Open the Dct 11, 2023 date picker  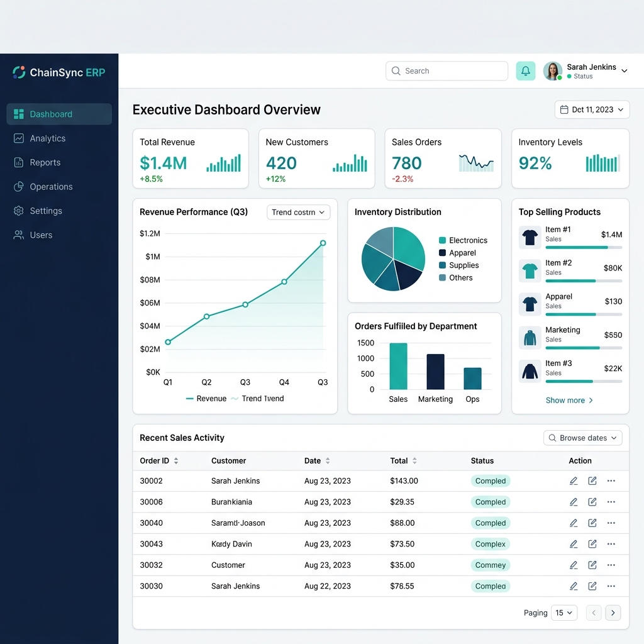[592, 109]
